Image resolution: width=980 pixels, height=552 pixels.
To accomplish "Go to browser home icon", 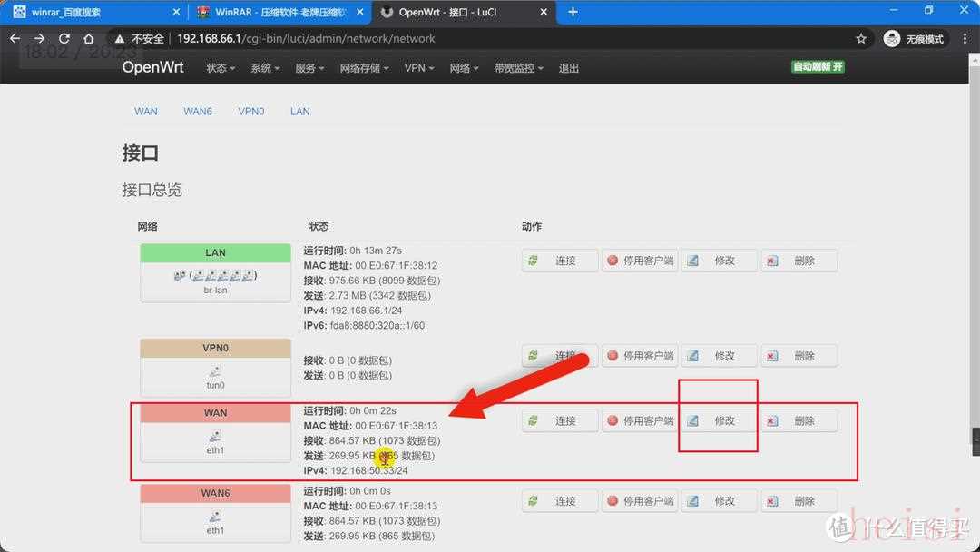I will (88, 39).
